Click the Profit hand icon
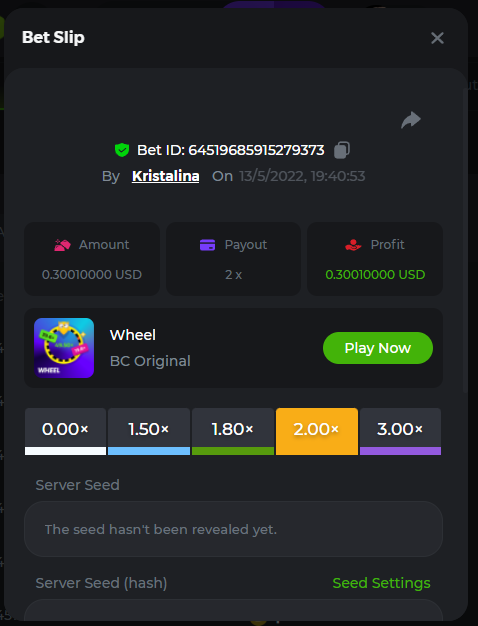The width and height of the screenshot is (478, 626). (x=353, y=245)
